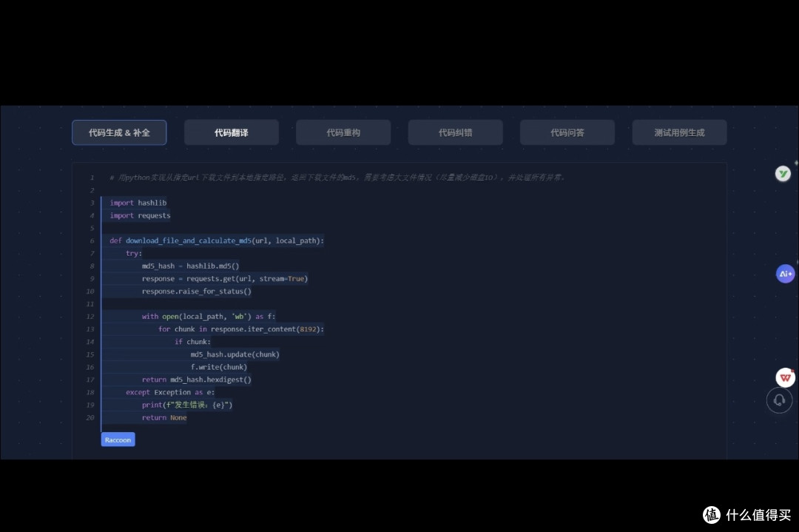Open the purple AI+ assistant icon

pos(785,274)
